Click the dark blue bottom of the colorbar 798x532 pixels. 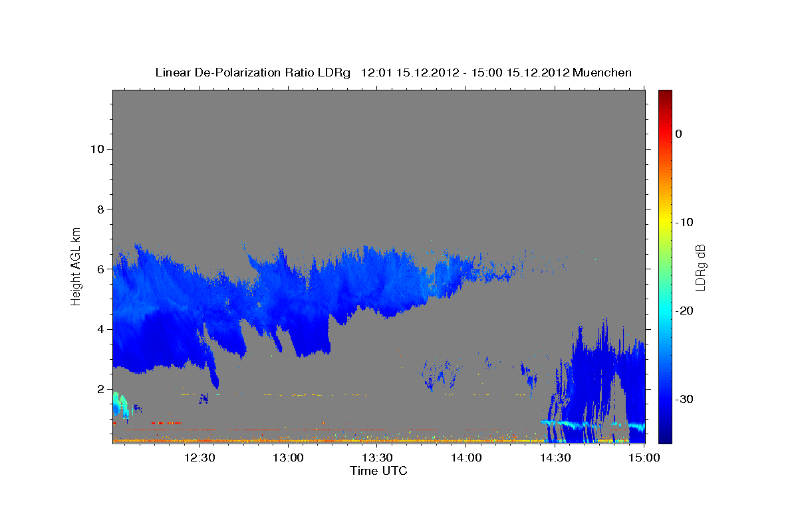coord(665,436)
